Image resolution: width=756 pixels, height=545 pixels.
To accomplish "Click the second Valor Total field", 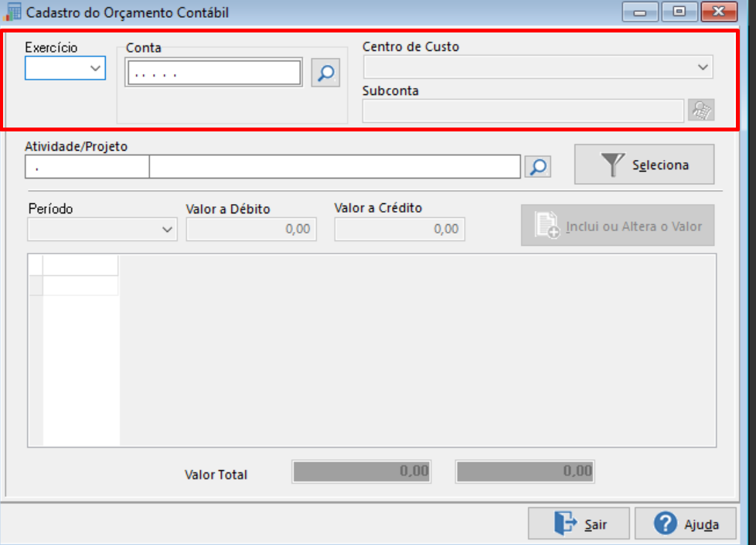I will (x=525, y=472).
